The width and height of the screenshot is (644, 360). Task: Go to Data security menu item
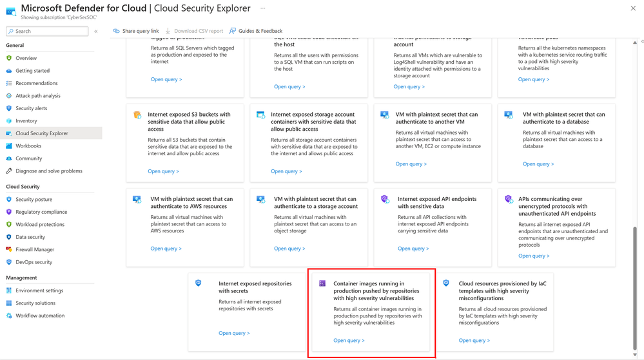coord(30,237)
